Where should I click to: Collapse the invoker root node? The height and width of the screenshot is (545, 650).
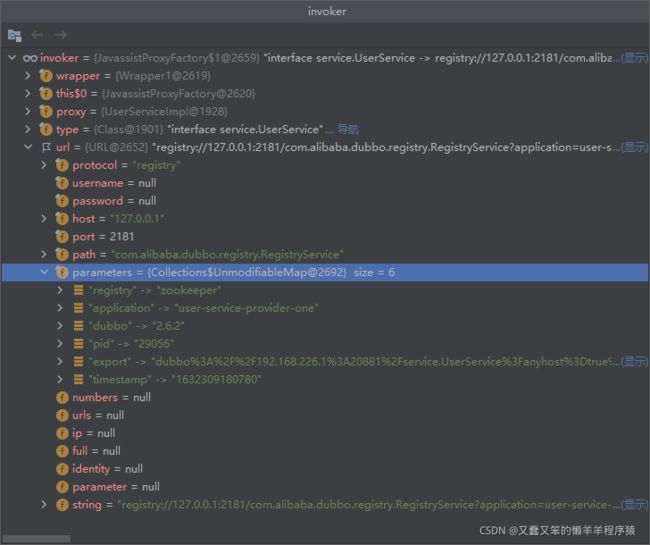pos(12,58)
